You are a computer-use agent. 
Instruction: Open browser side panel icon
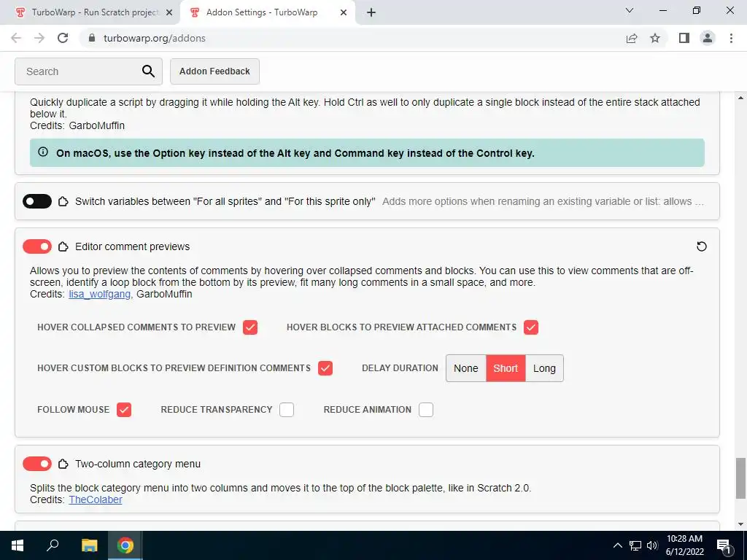684,38
